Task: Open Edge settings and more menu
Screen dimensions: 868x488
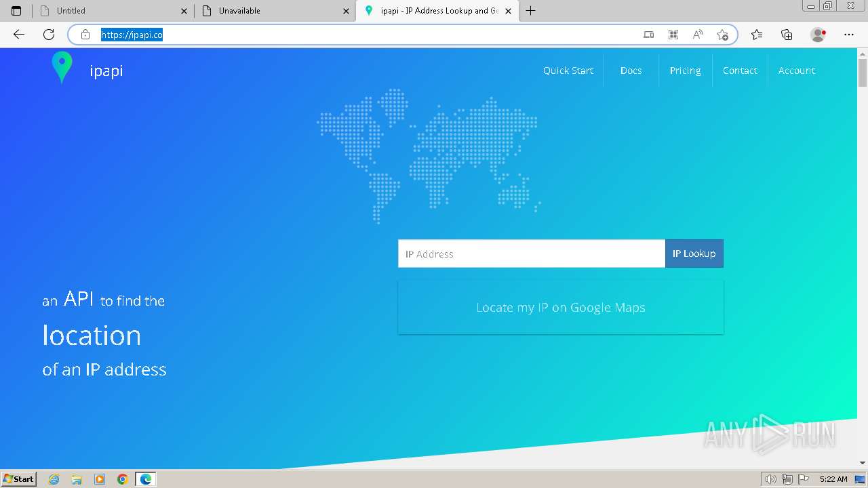Action: click(849, 35)
